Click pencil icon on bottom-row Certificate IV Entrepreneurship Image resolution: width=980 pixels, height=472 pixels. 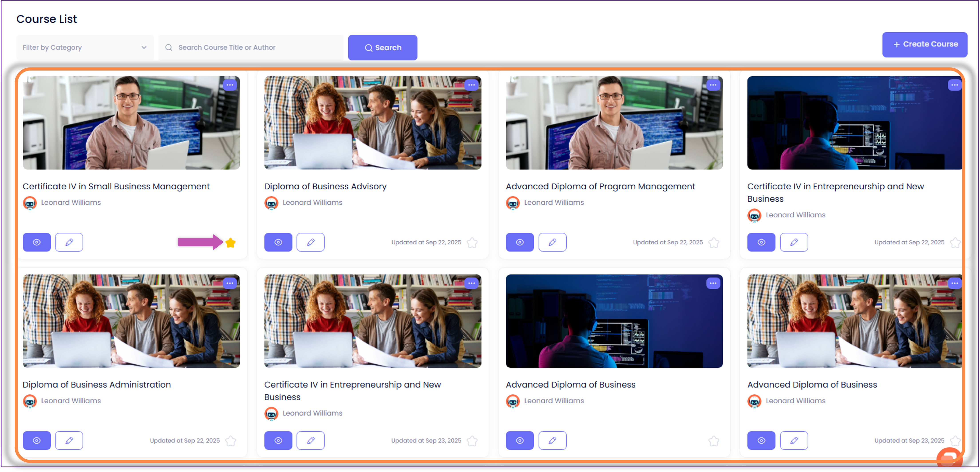[310, 441]
